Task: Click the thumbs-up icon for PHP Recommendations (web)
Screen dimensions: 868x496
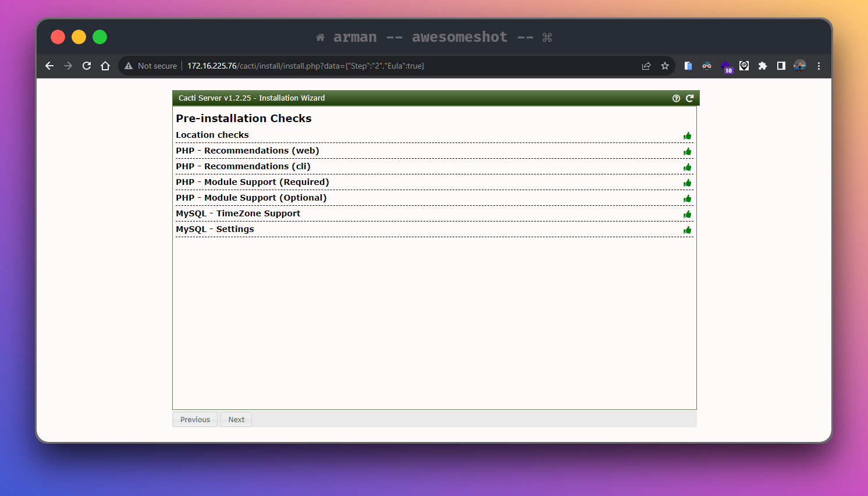Action: [x=687, y=152]
